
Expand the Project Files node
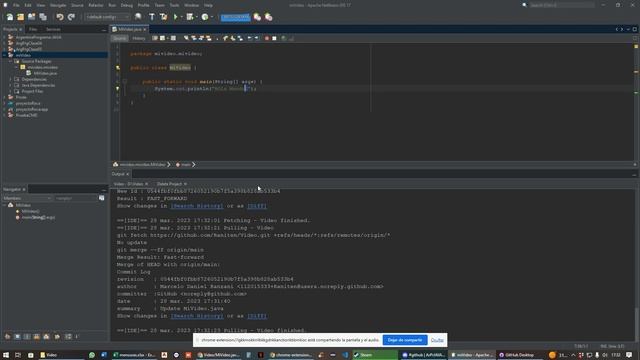point(10,91)
